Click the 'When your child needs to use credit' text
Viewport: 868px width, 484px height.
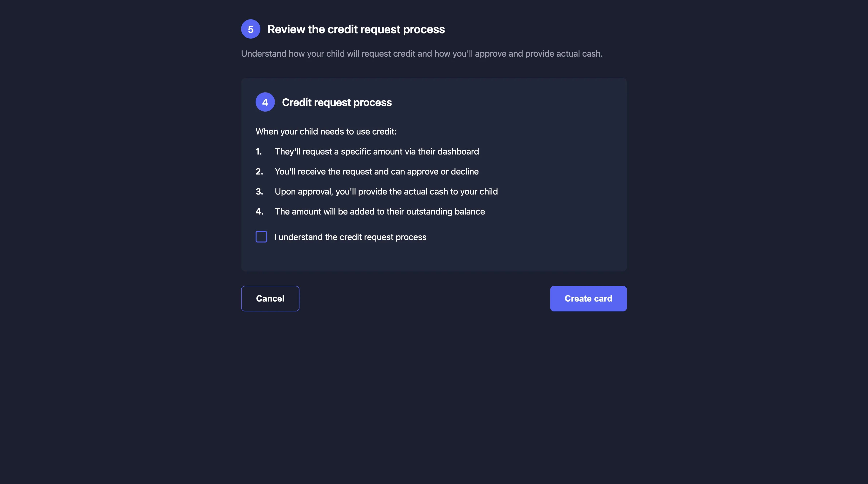pos(326,131)
